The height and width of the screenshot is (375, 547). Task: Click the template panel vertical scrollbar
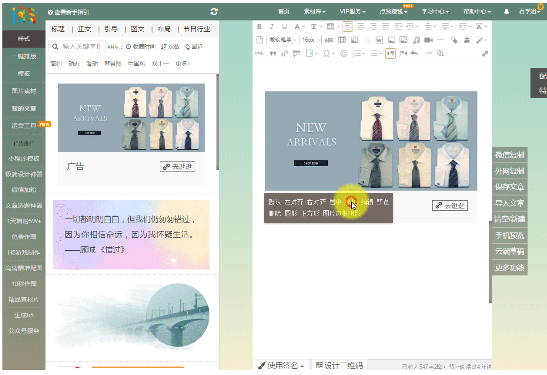coord(218,122)
